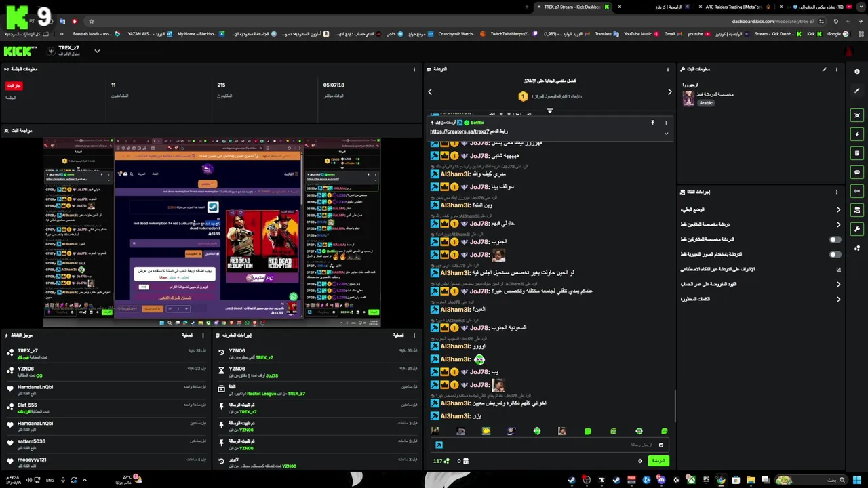Switch to the TREX_z7 Stream Kick Dashboard tab
Screen dimensions: 868x488
[x=576, y=7]
